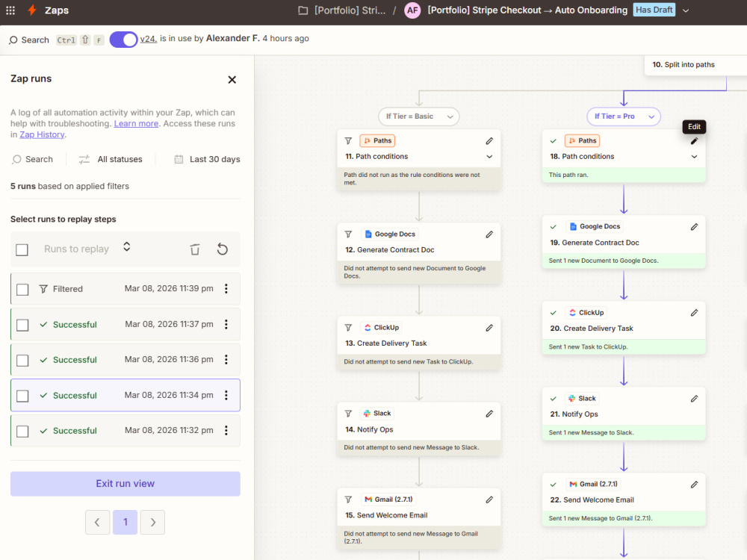Click the filter icon on step 14

[x=348, y=414]
